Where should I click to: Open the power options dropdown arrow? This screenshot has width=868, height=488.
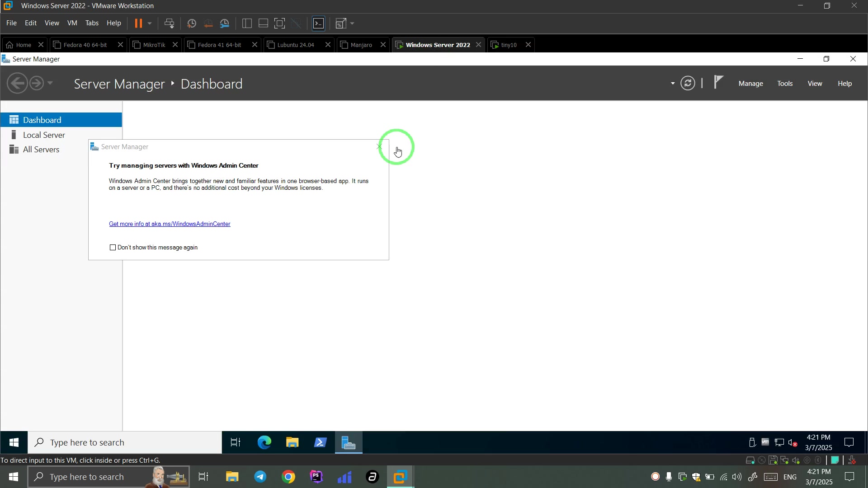tap(150, 23)
